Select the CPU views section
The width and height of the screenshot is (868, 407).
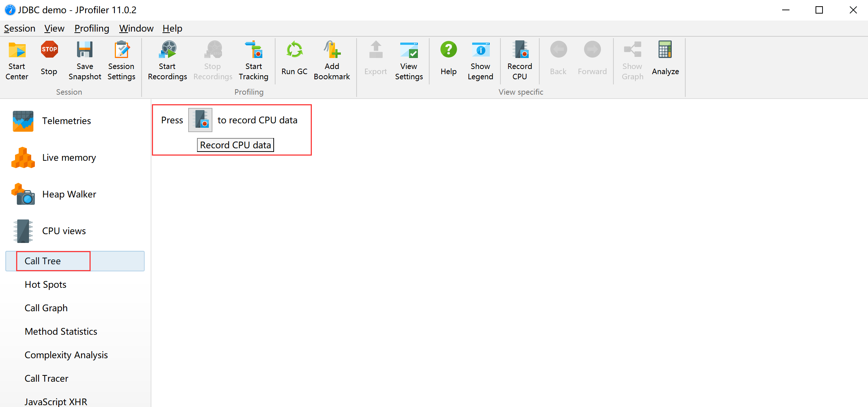tap(49, 231)
